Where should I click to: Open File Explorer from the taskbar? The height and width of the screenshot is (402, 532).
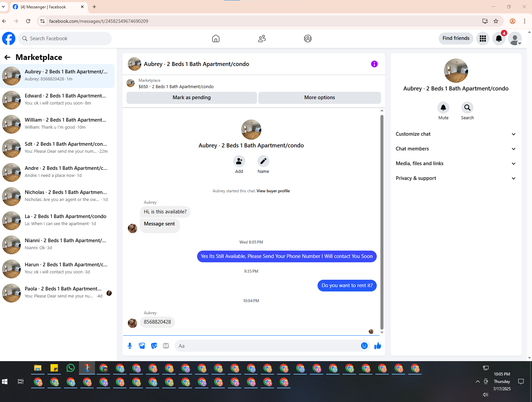click(38, 368)
